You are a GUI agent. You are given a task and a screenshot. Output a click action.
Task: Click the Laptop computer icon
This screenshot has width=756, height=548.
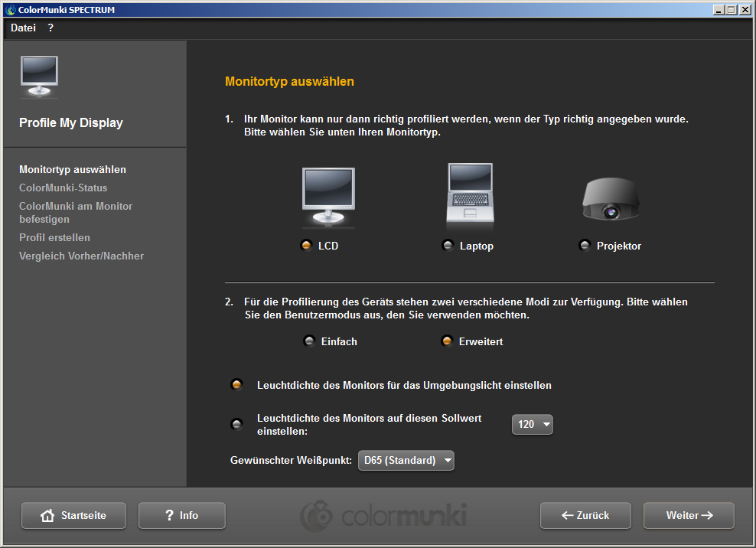pyautogui.click(x=470, y=193)
